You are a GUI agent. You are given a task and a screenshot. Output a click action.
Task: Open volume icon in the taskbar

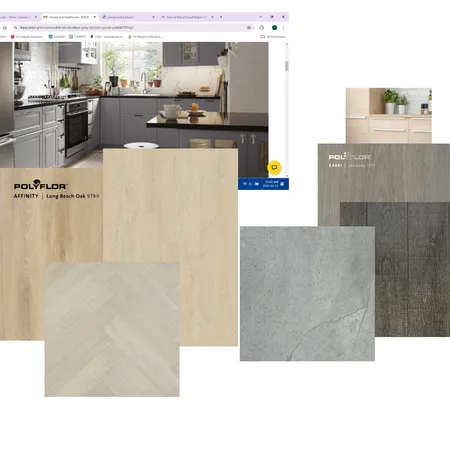[x=250, y=184]
